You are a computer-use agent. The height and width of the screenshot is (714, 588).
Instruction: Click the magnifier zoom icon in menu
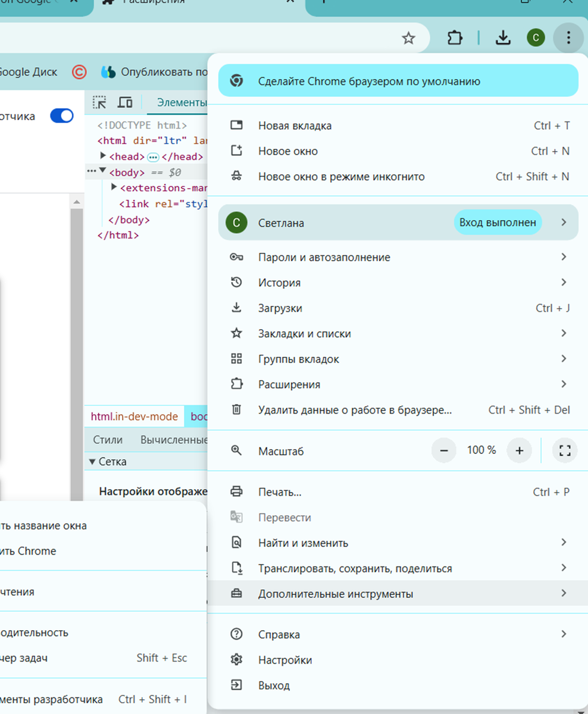(x=236, y=450)
